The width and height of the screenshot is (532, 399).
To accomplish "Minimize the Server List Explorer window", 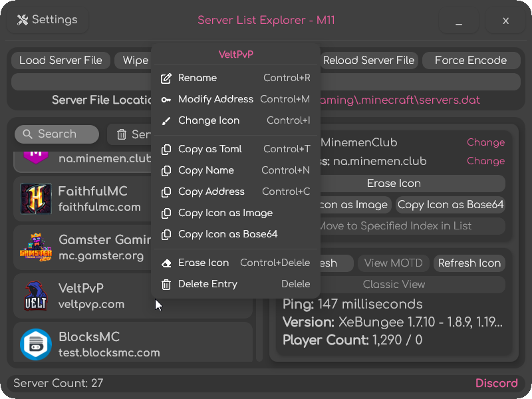I will (x=459, y=21).
